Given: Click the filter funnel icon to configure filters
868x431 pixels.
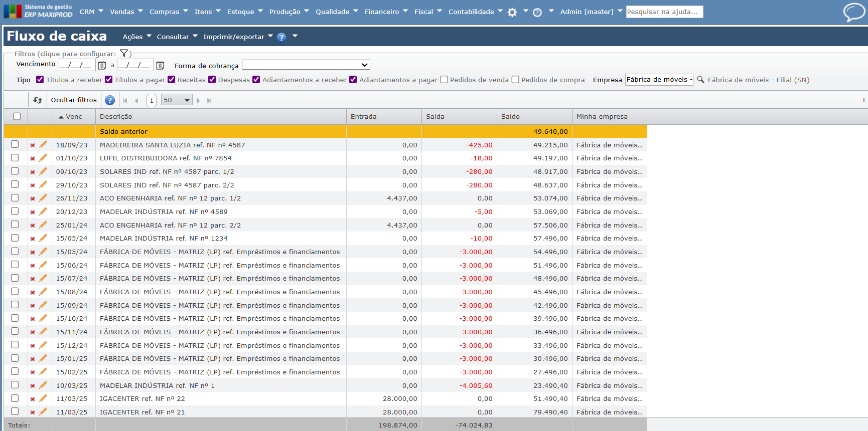Looking at the screenshot, I should pos(124,53).
